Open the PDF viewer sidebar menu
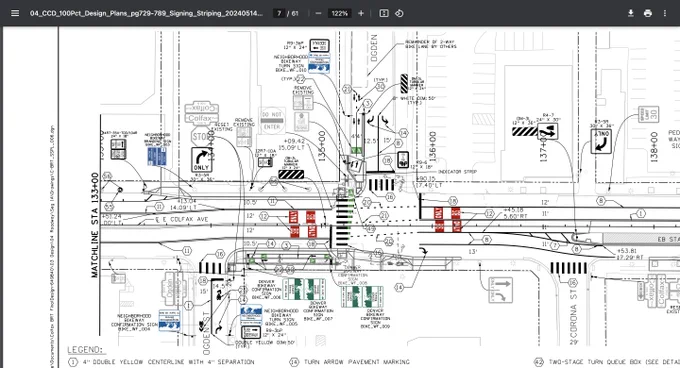The width and height of the screenshot is (680, 368). point(15,13)
